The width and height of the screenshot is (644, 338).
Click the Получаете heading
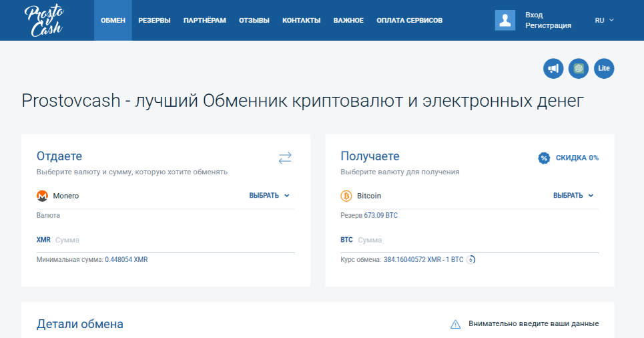(x=370, y=156)
